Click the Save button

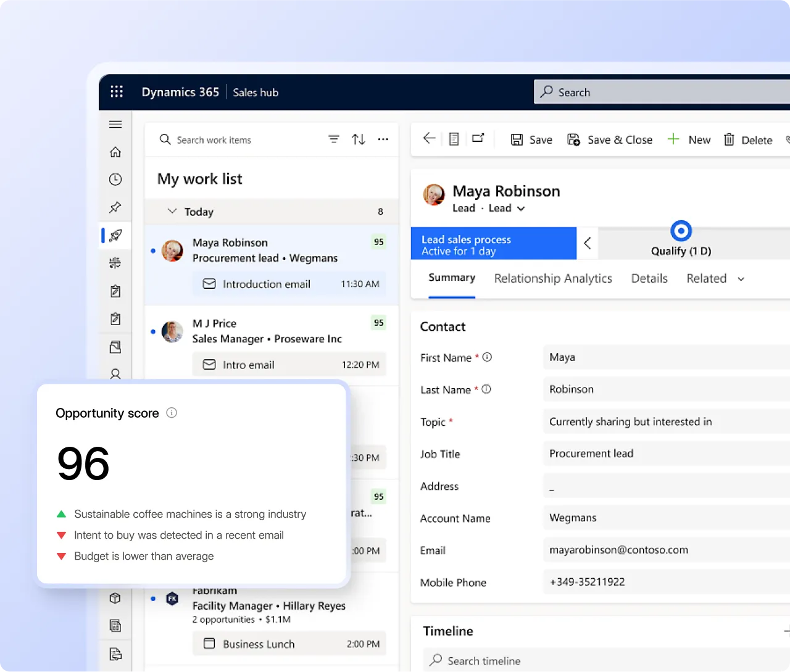pyautogui.click(x=531, y=140)
